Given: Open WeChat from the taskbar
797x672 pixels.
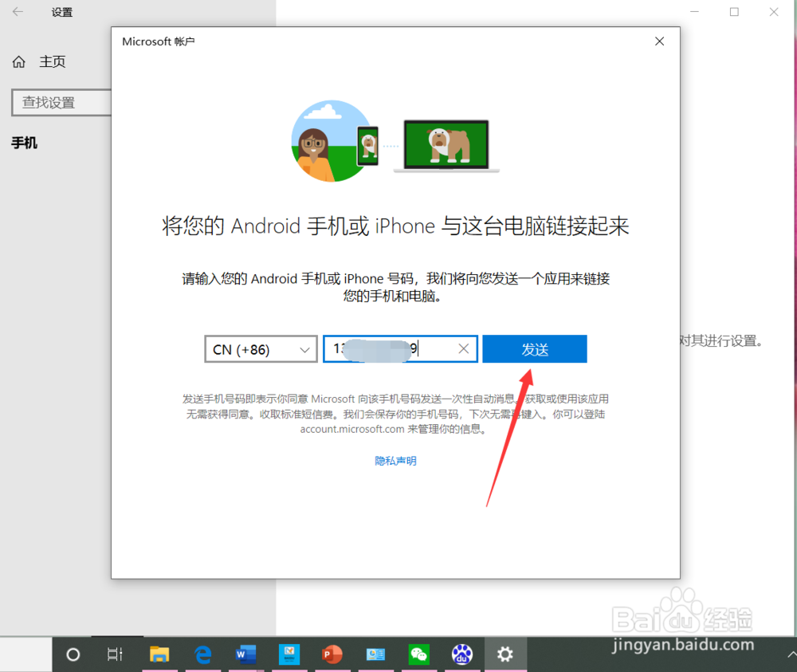Looking at the screenshot, I should [418, 654].
